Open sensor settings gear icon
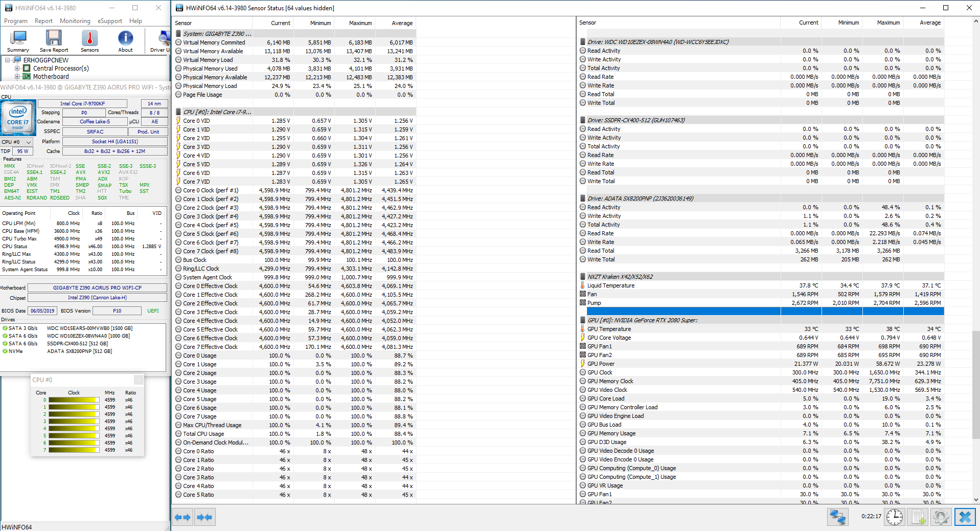The image size is (980, 531). pyautogui.click(x=941, y=517)
